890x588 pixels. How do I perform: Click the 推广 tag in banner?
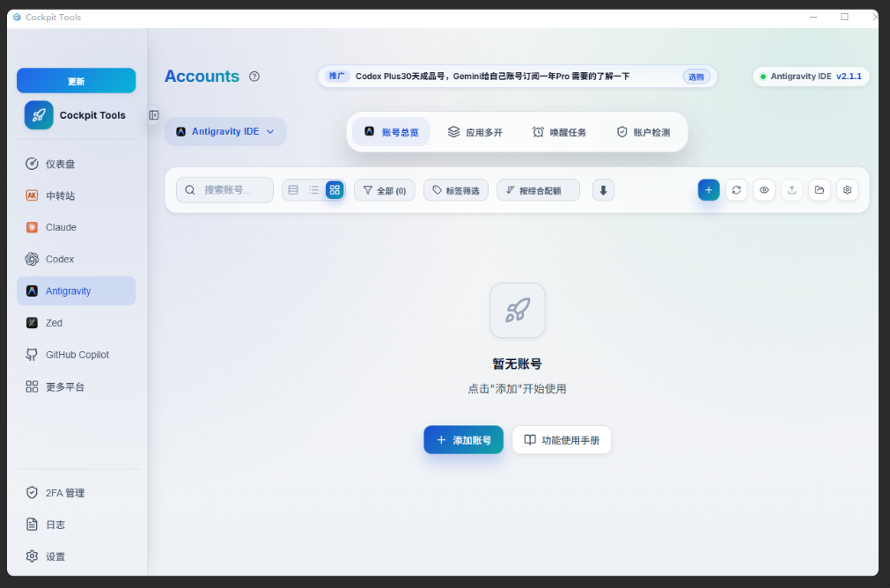[x=337, y=76]
